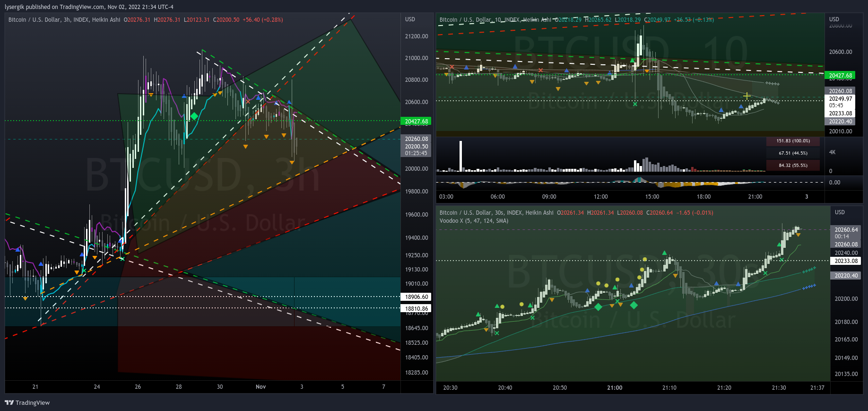
Task: Click the TradingView logo at the bottom
Action: pyautogui.click(x=27, y=402)
